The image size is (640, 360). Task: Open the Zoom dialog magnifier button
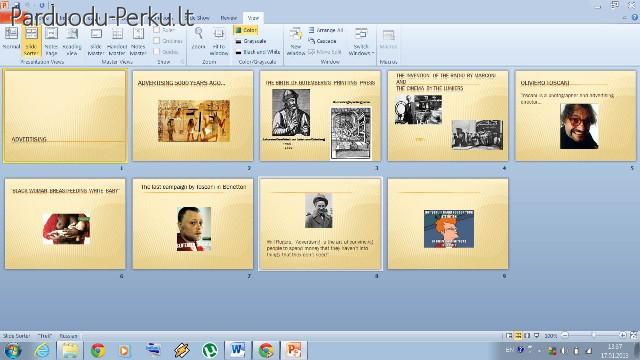198,38
